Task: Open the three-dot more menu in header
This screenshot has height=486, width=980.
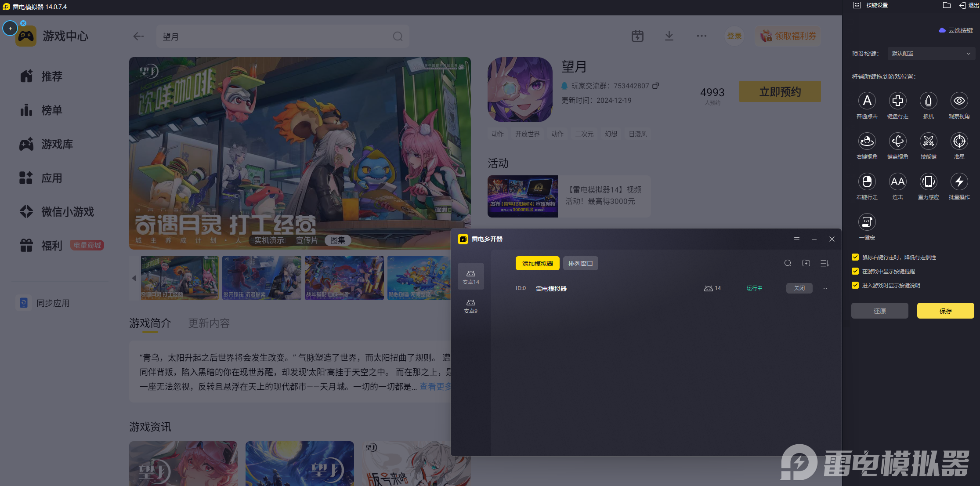Action: tap(702, 36)
